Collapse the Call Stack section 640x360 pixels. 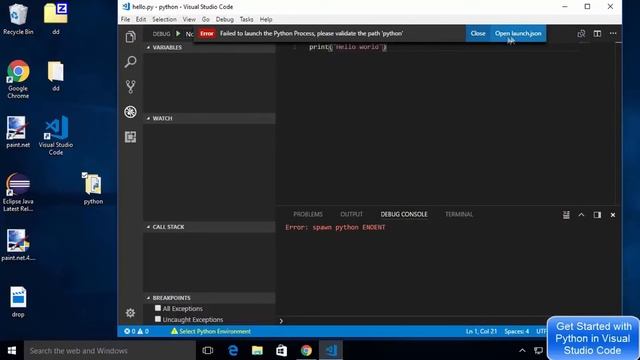[209, 227]
